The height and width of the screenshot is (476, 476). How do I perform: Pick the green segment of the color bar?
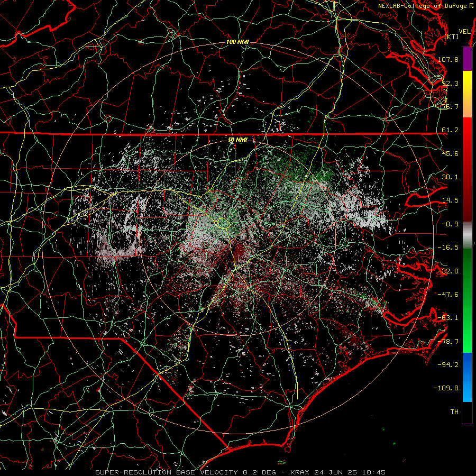[467, 300]
